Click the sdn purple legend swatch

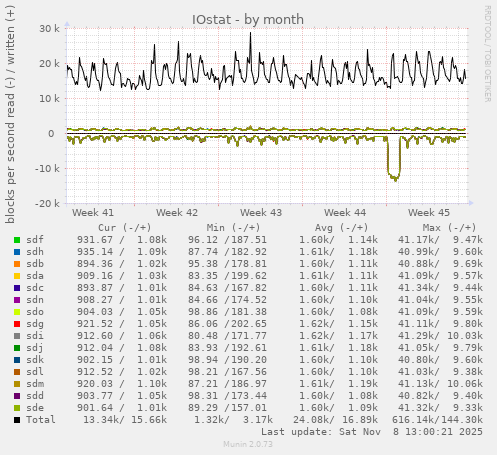(17, 300)
